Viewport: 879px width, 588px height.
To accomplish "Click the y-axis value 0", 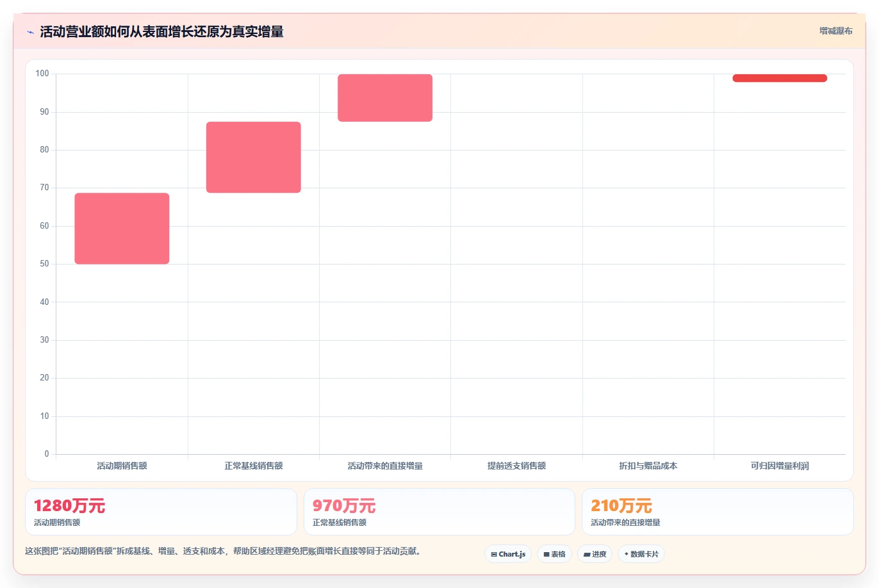I will (46, 454).
